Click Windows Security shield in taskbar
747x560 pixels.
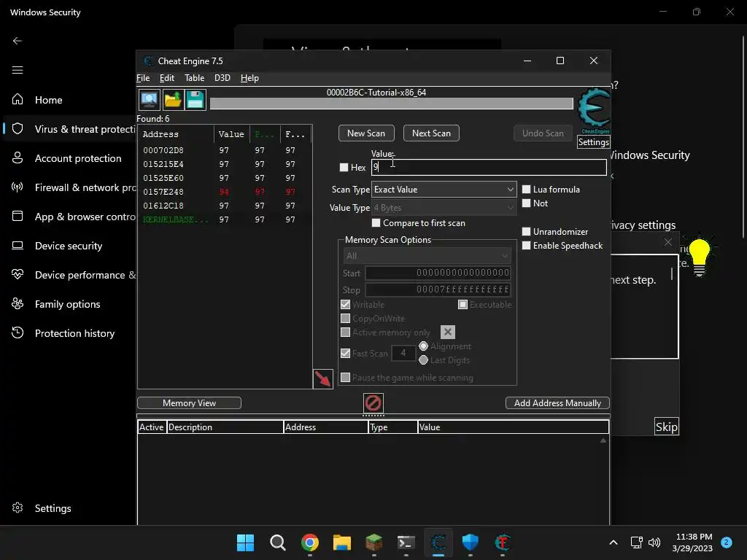click(471, 542)
